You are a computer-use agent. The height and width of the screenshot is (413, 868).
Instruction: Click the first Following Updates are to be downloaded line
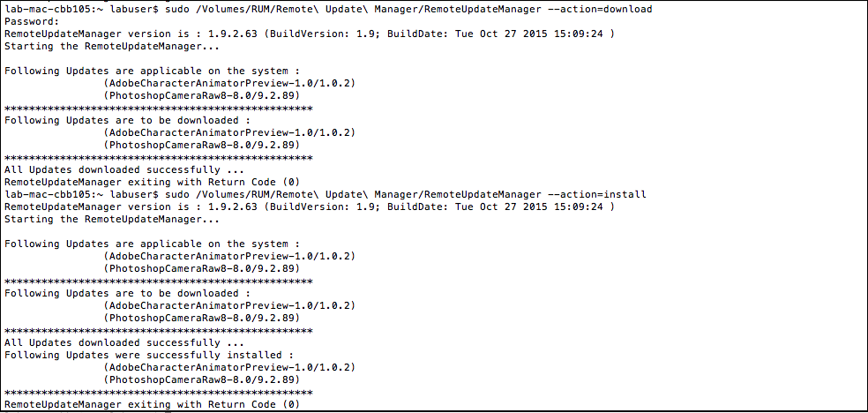click(128, 121)
